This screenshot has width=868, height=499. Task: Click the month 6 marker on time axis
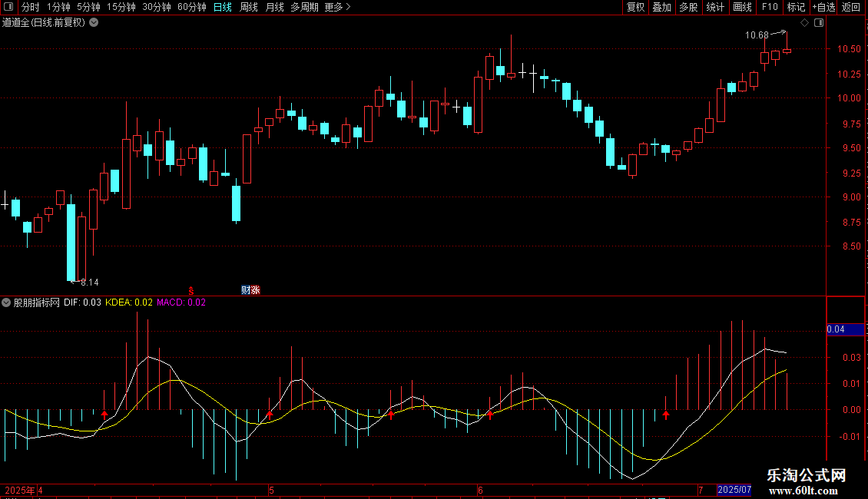coord(480,491)
